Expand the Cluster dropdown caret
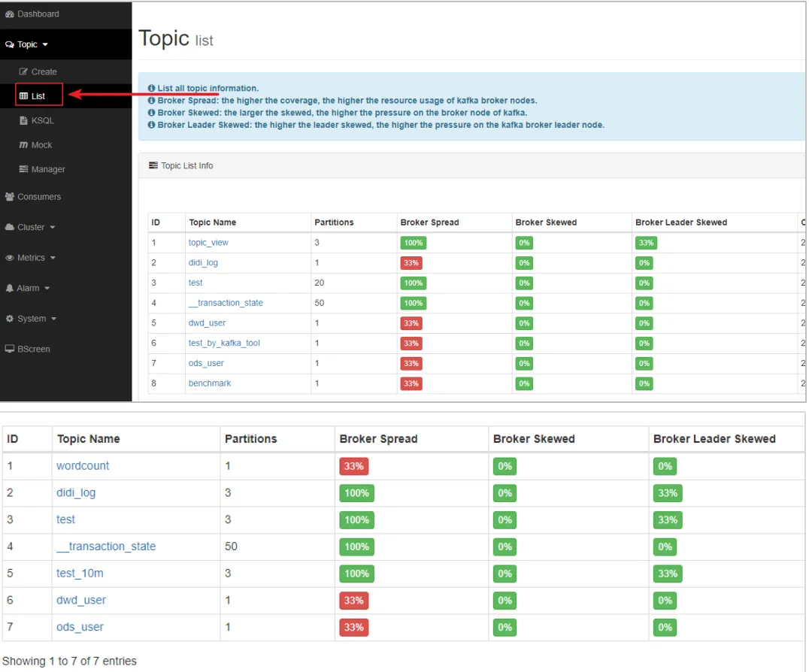This screenshot has width=809, height=672. click(x=53, y=228)
